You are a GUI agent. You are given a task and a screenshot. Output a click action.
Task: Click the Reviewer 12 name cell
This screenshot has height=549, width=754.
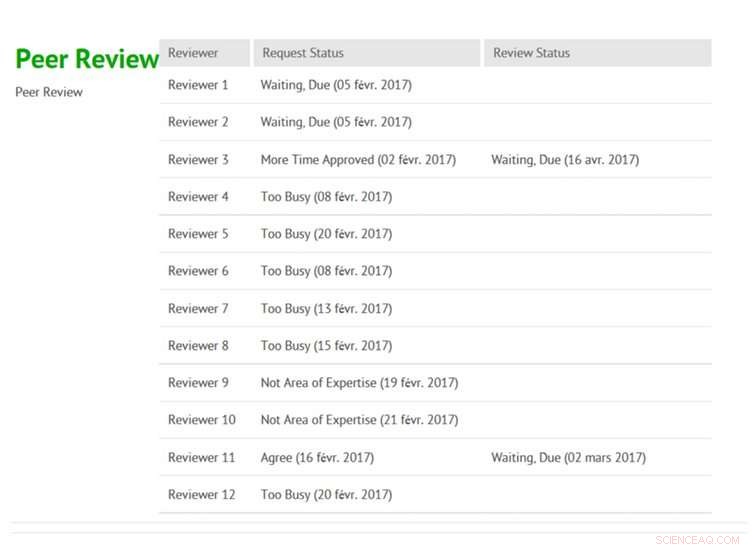[202, 495]
